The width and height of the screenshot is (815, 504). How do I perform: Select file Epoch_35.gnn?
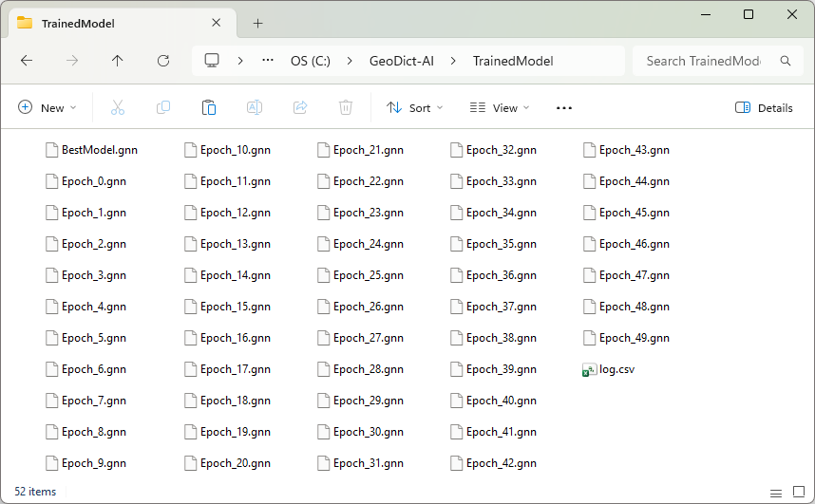tap(494, 244)
